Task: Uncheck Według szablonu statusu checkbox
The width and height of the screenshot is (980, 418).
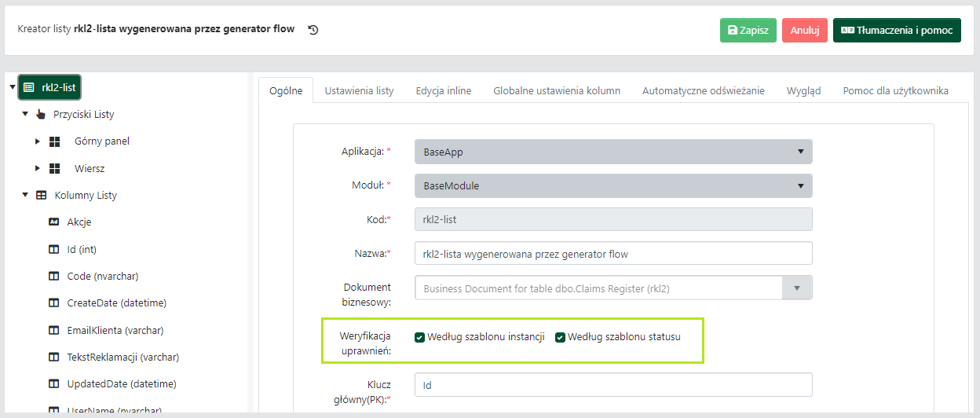Action: pyautogui.click(x=560, y=337)
